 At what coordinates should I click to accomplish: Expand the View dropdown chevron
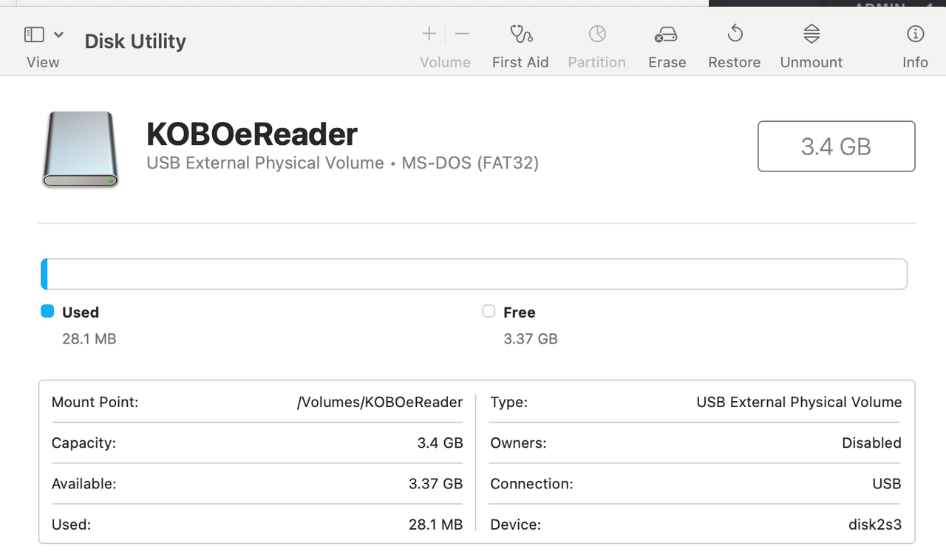pyautogui.click(x=58, y=34)
